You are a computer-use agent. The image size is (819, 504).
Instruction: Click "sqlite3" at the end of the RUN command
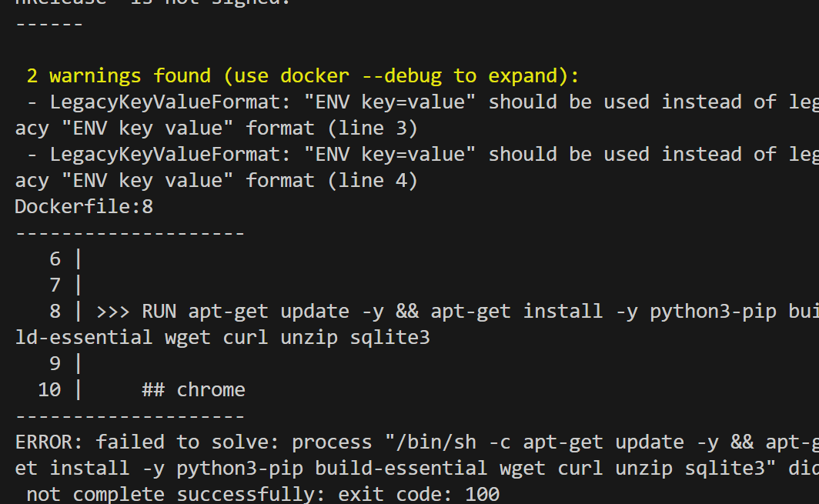coord(389,338)
